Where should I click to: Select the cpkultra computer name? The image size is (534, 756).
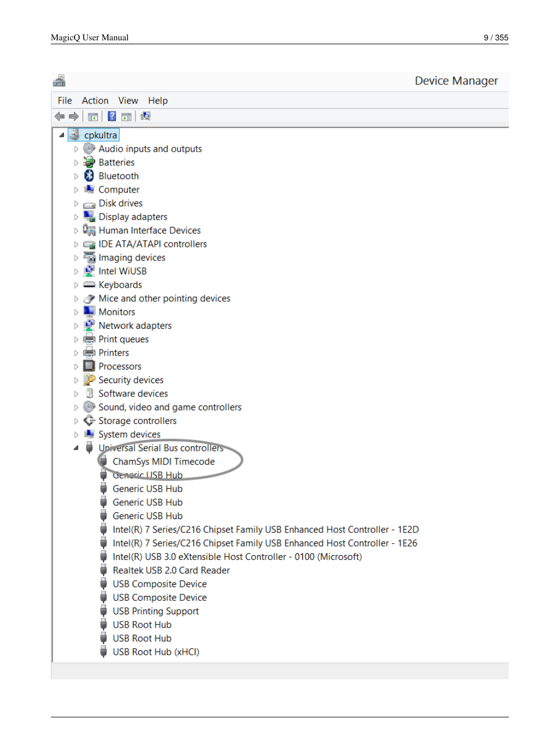[x=101, y=135]
